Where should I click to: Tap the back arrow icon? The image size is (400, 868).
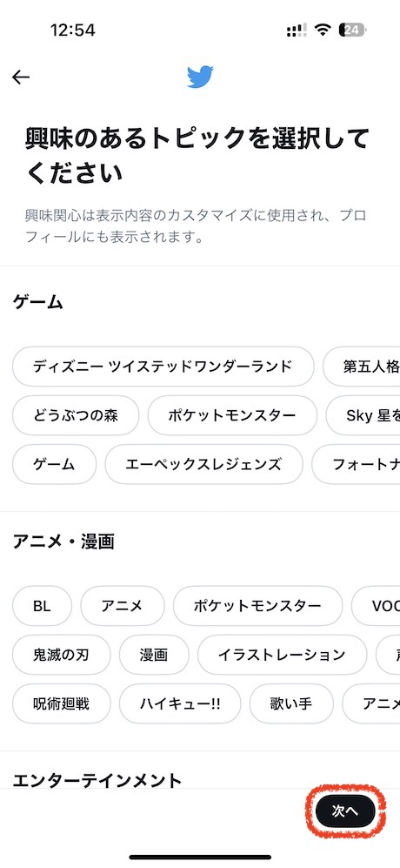coord(21,77)
